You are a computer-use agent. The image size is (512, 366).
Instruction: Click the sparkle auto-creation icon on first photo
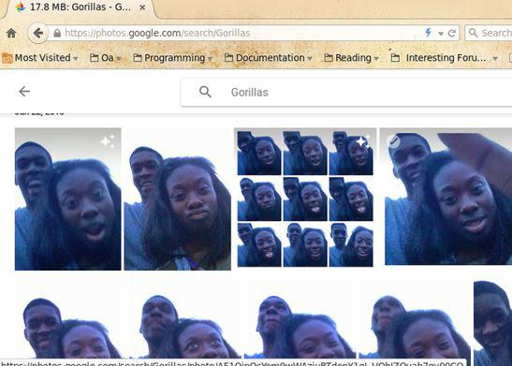[x=108, y=141]
